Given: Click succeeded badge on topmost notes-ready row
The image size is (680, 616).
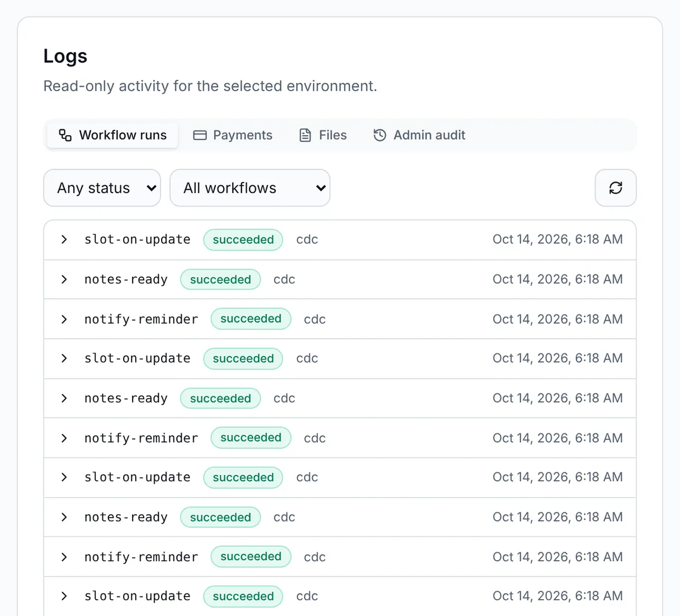Looking at the screenshot, I should [x=220, y=279].
